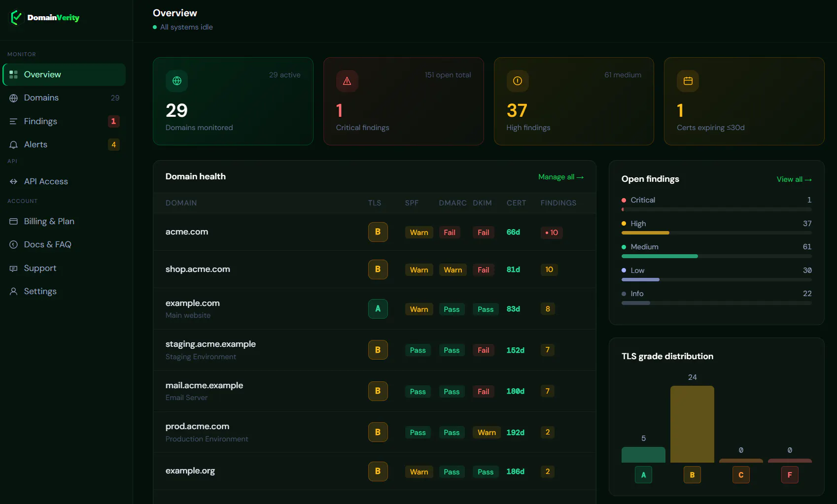This screenshot has height=504, width=837.
Task: Click the SPF Warn badge for example.org
Action: pos(419,472)
